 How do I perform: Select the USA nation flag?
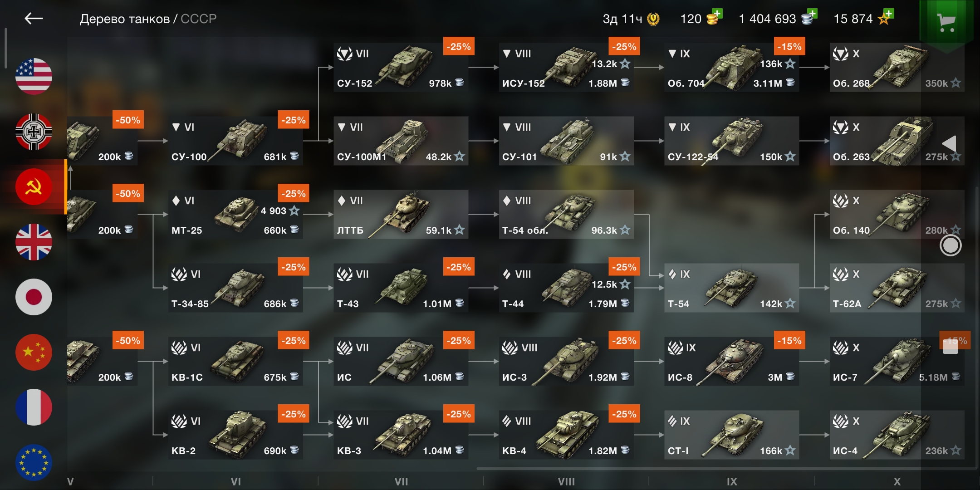click(34, 76)
